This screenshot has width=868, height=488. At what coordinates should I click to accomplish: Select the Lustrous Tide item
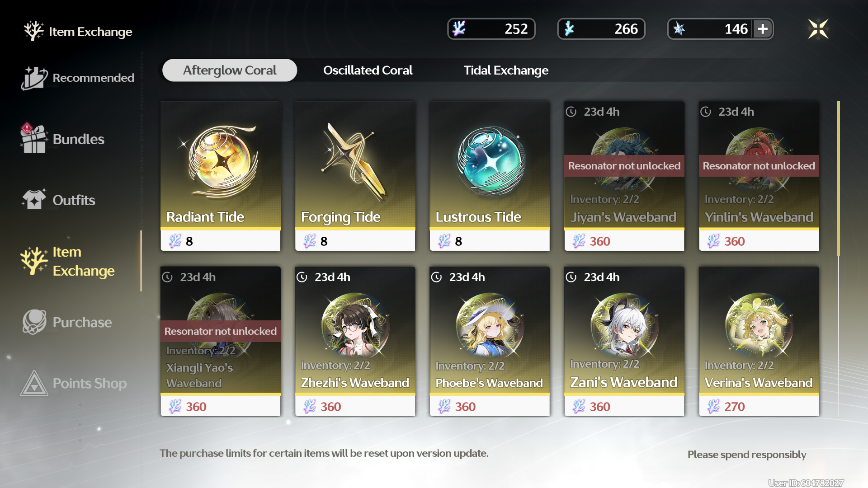[490, 176]
